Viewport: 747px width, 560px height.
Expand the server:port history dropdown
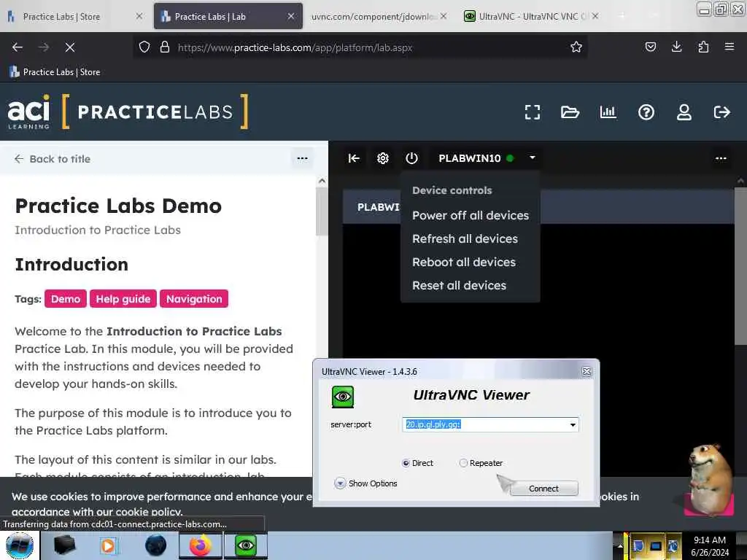(x=573, y=425)
